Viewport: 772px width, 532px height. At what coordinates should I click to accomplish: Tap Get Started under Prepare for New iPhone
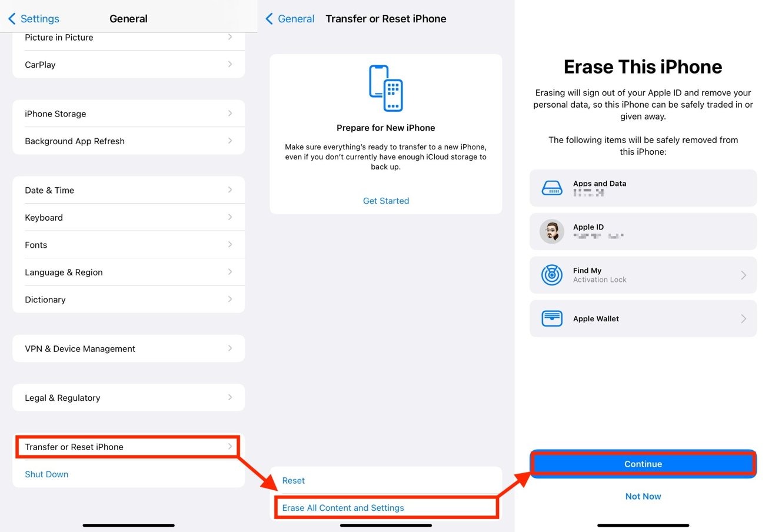(x=385, y=201)
